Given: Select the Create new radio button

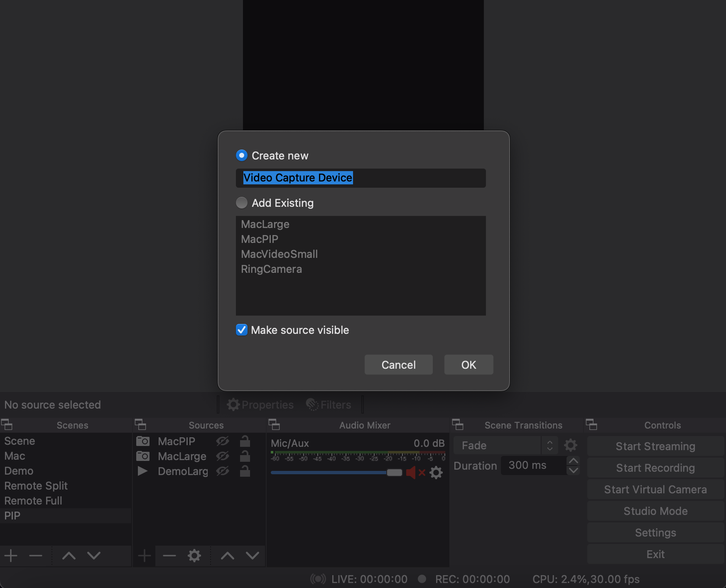Looking at the screenshot, I should (x=242, y=155).
